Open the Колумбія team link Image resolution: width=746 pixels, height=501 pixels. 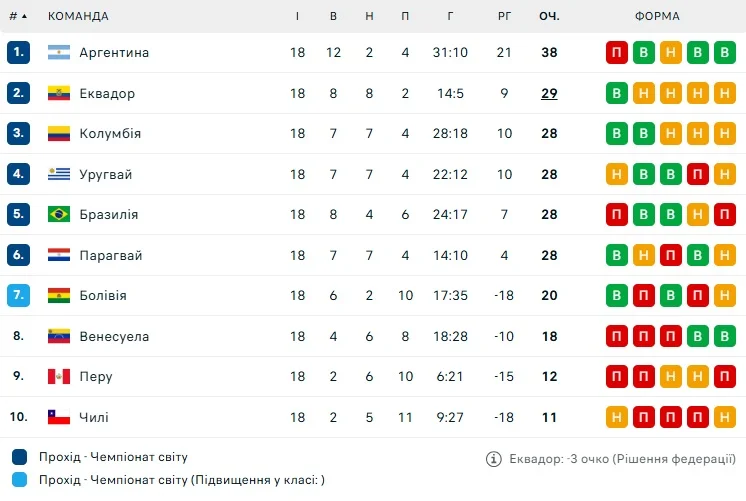point(110,134)
